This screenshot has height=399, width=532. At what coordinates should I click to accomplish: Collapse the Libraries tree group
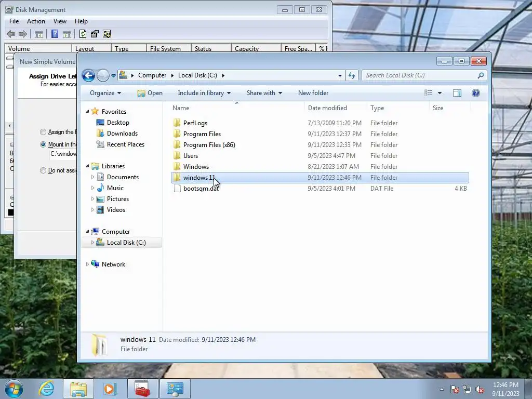tap(87, 166)
